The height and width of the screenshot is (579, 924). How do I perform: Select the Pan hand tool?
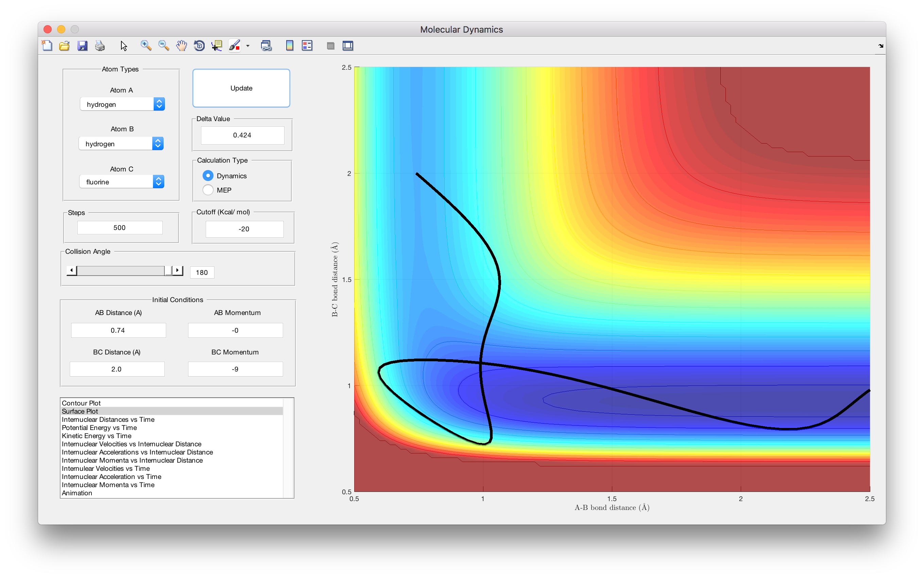pyautogui.click(x=181, y=46)
